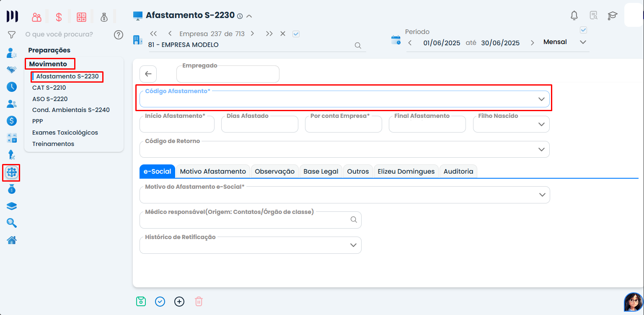The width and height of the screenshot is (644, 315).
Task: Open the two-people sidebar module
Action: [12, 104]
